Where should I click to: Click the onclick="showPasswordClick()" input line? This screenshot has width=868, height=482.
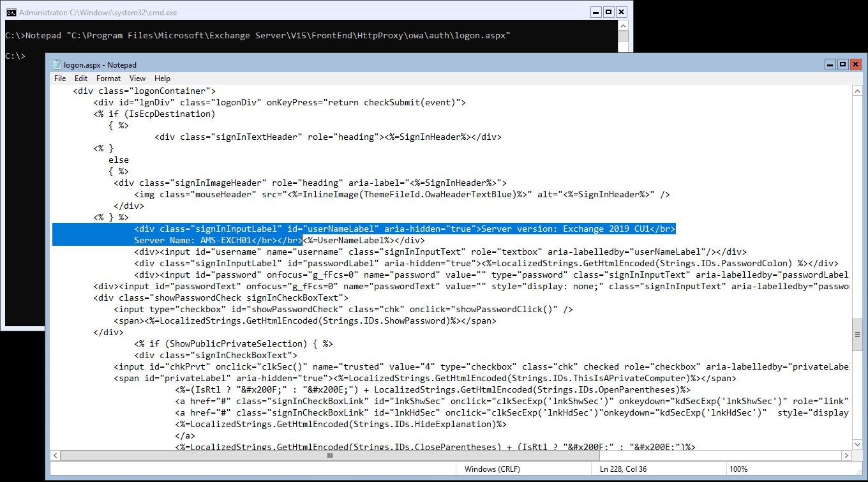pos(343,310)
